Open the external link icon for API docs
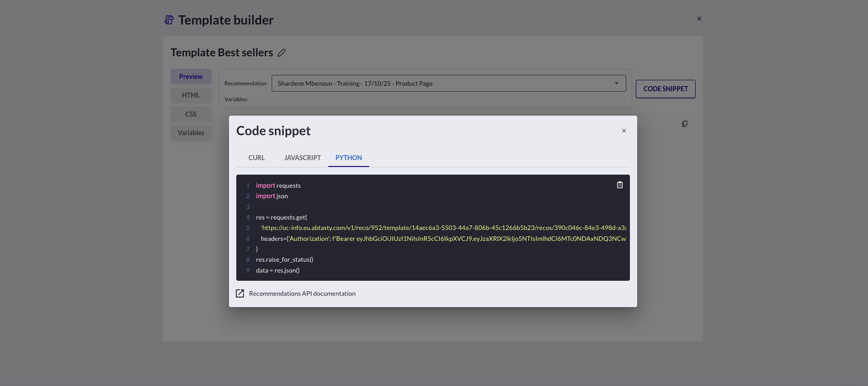Image resolution: width=868 pixels, height=386 pixels. pyautogui.click(x=240, y=293)
